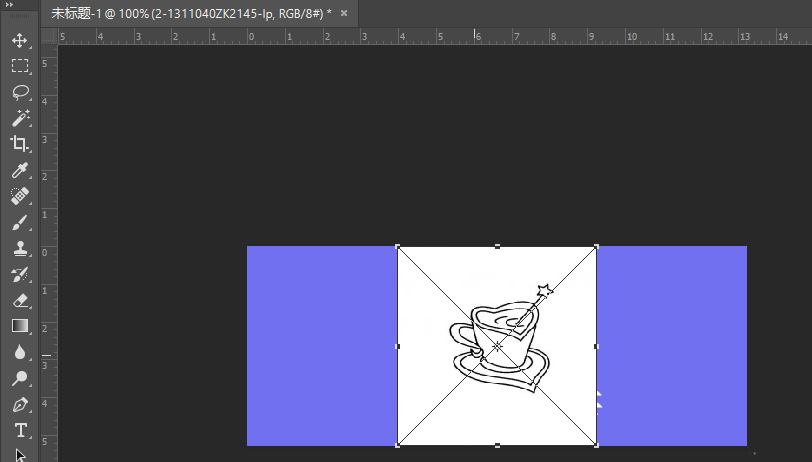Select the Rectangular Marquee tool
The width and height of the screenshot is (812, 462).
[x=20, y=66]
